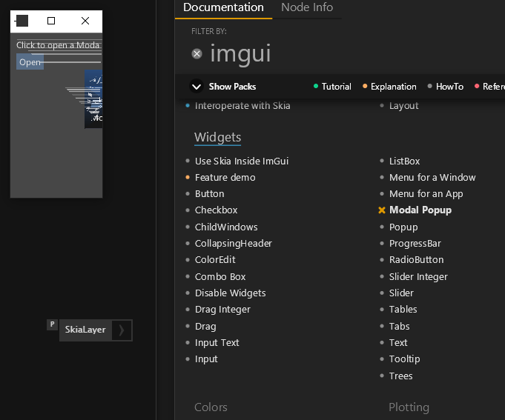Open the Tables entry
The image size is (505, 420).
tap(403, 310)
